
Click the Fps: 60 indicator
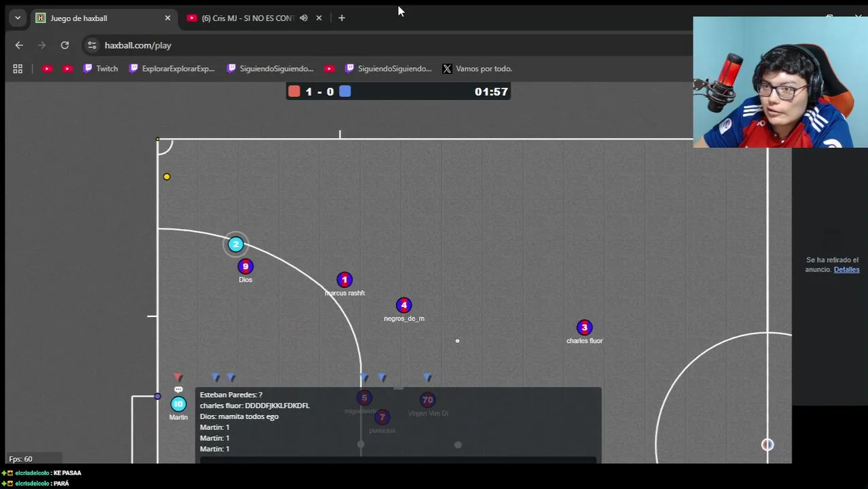[x=20, y=459]
